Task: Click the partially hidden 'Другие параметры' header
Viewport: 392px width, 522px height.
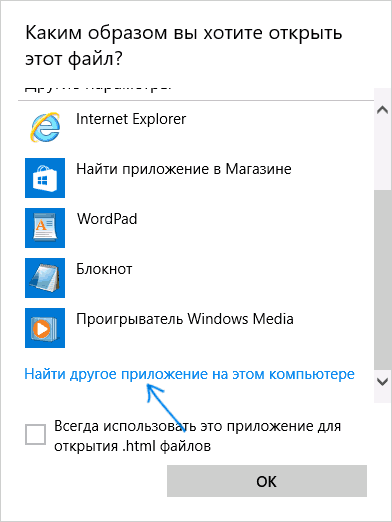Action: click(98, 90)
